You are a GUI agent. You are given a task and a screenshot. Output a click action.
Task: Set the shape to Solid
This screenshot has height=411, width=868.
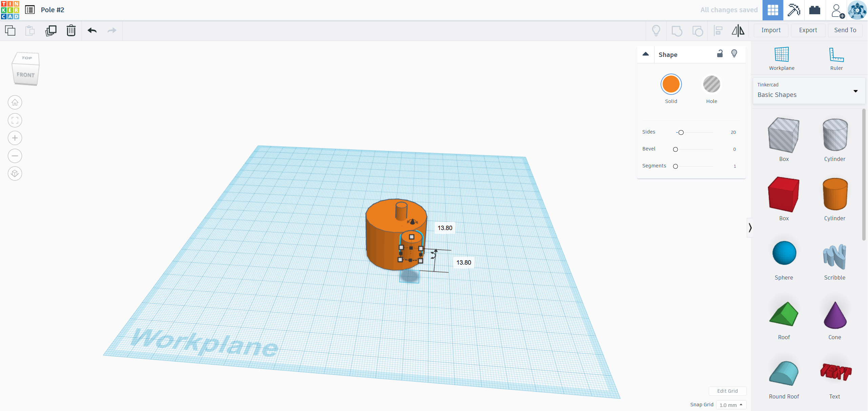click(x=671, y=84)
